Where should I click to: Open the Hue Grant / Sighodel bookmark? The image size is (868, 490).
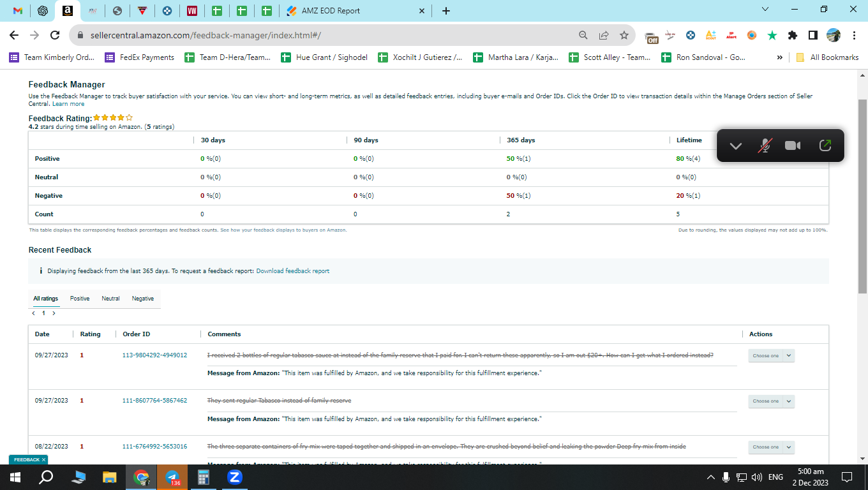pyautogui.click(x=324, y=57)
